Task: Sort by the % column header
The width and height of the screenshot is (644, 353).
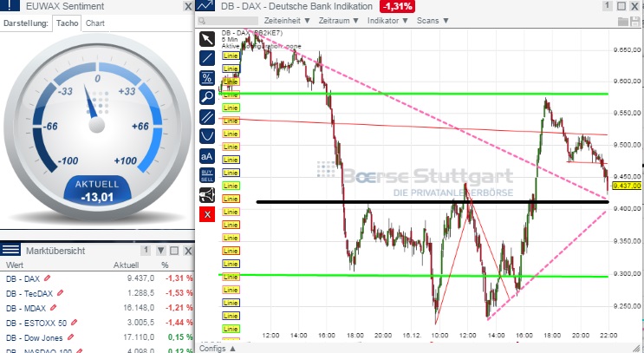Action: click(x=165, y=265)
